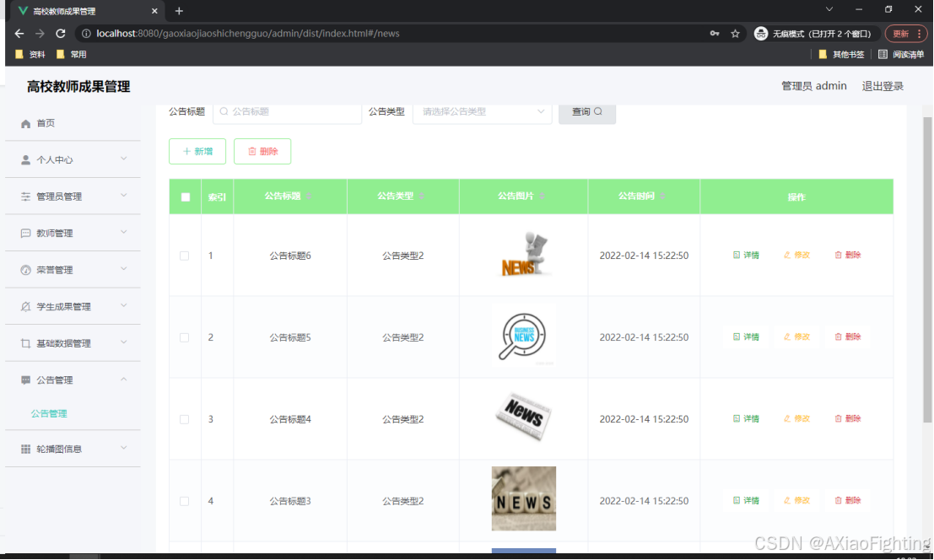Viewport: 934px width, 560px height.
Task: Open the 首页 home menu item
Action: point(73,123)
